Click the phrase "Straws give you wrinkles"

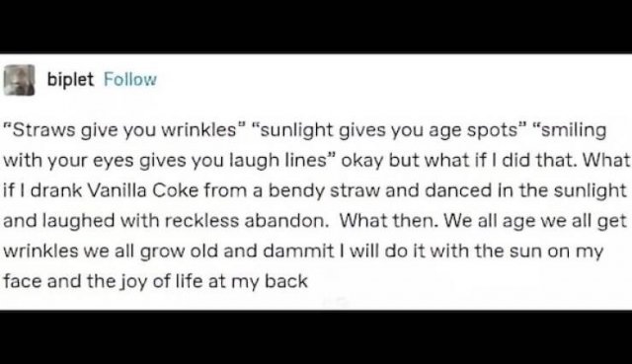(x=124, y=130)
